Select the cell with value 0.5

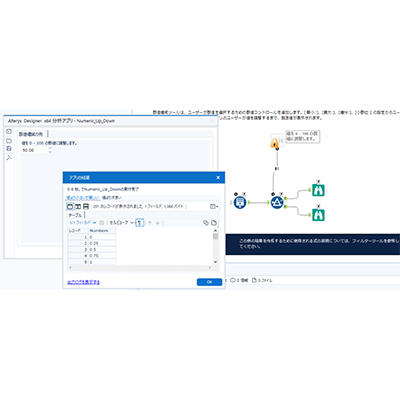coord(102,250)
